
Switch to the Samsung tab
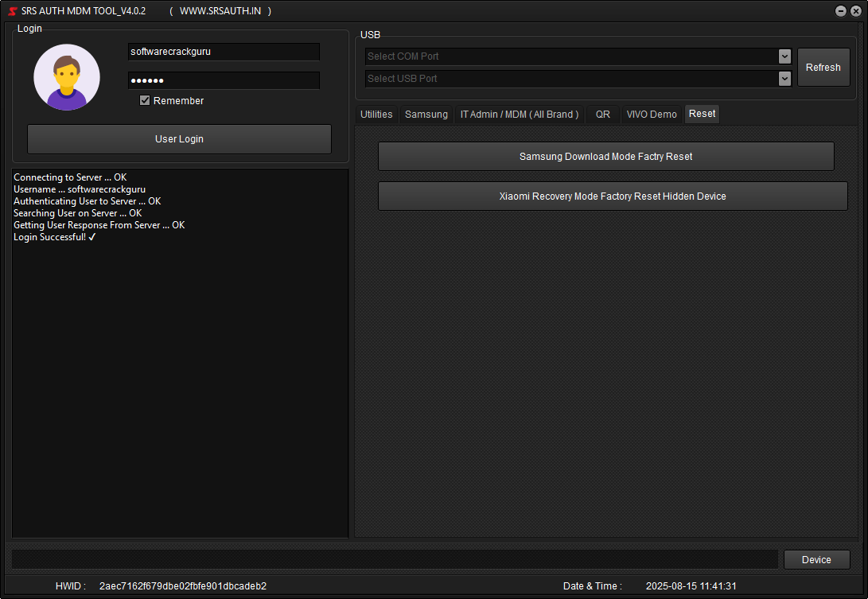(x=426, y=114)
